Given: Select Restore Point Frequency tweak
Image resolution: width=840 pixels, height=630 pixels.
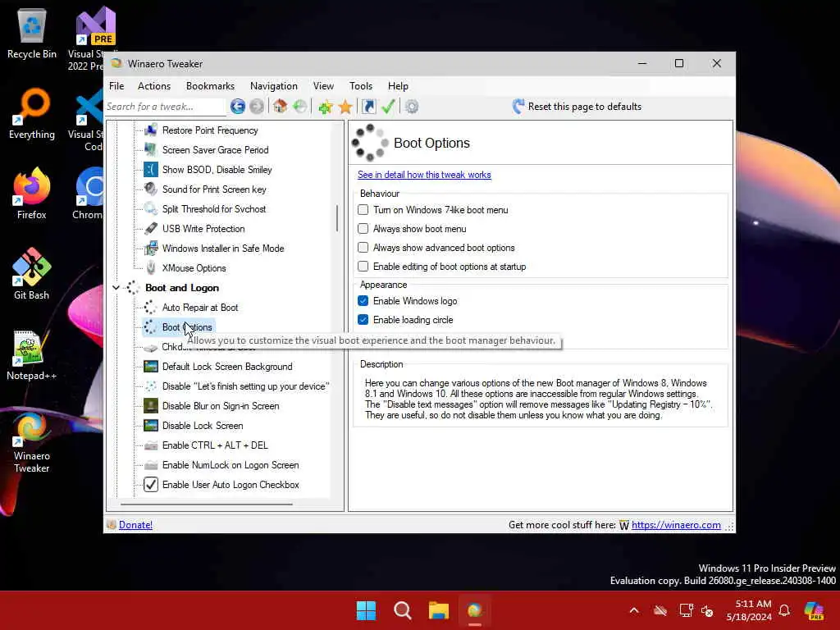Looking at the screenshot, I should click(x=210, y=130).
